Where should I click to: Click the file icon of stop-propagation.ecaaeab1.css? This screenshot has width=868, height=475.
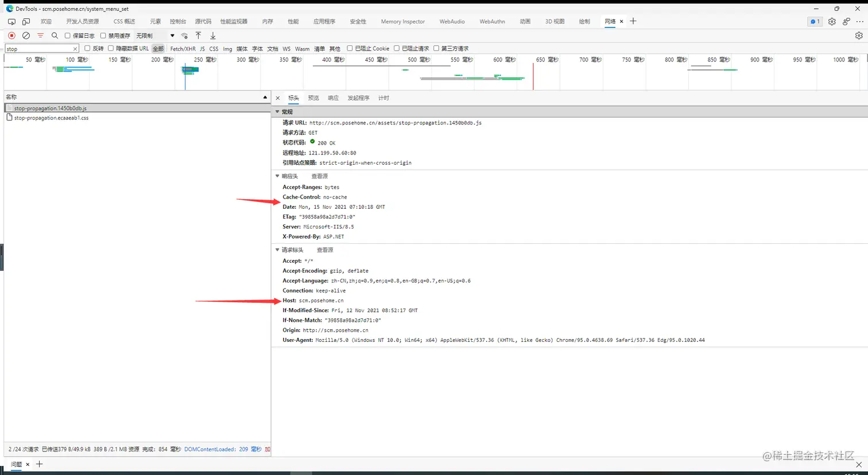point(9,118)
